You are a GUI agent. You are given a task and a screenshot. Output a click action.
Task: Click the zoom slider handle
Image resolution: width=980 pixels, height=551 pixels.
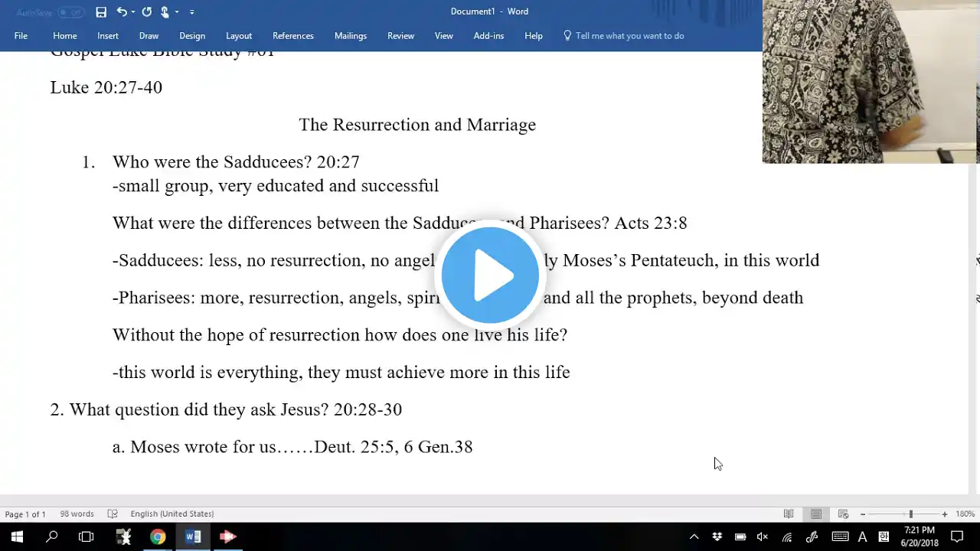910,514
